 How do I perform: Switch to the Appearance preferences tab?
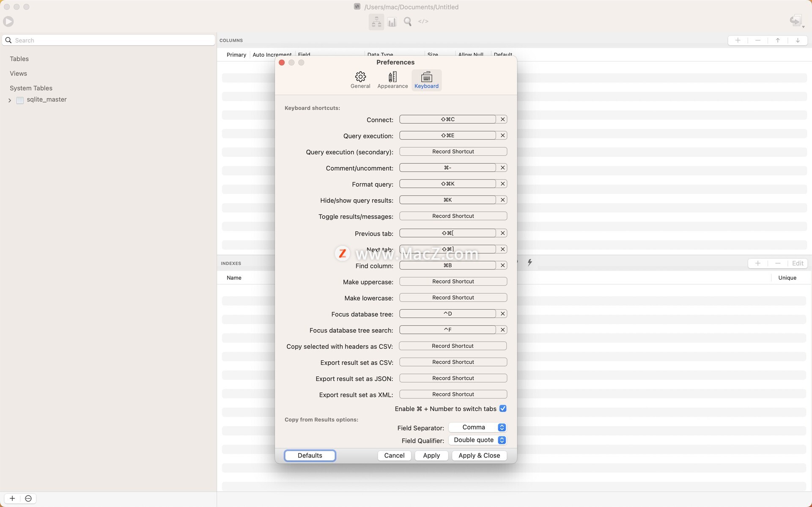(392, 80)
